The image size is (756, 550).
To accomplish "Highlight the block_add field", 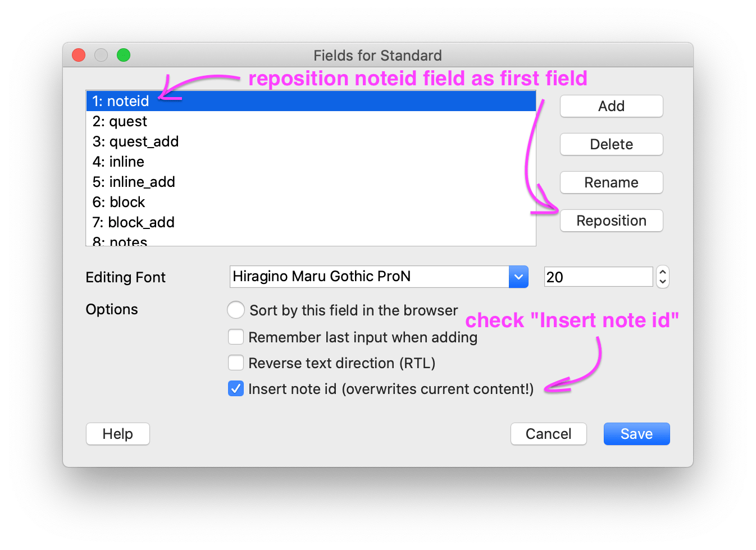I will [134, 222].
